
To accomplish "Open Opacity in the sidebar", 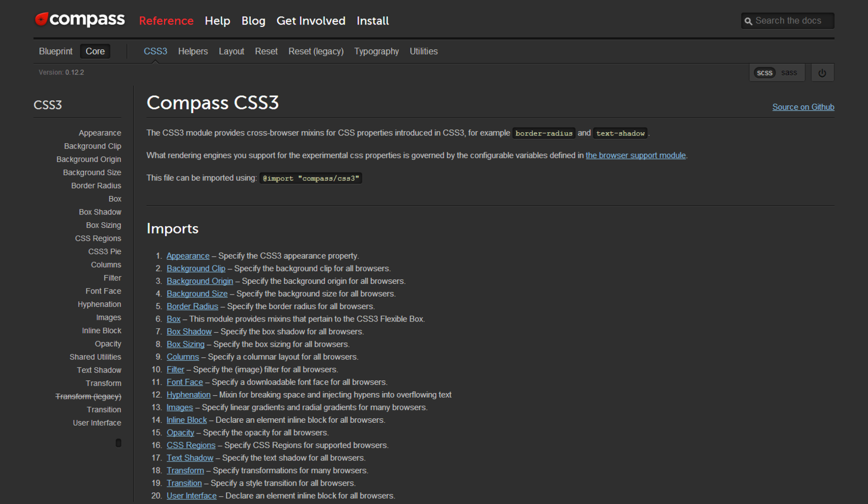I will [108, 344].
